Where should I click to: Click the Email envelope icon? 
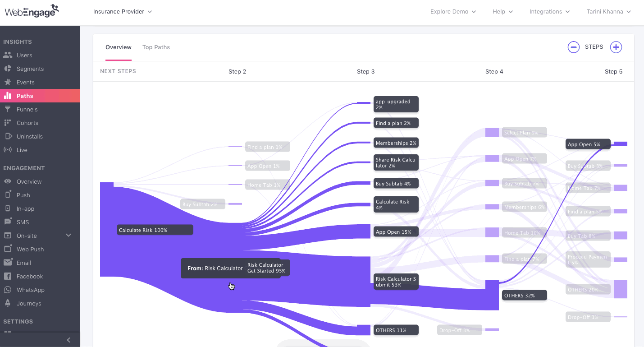(x=7, y=263)
